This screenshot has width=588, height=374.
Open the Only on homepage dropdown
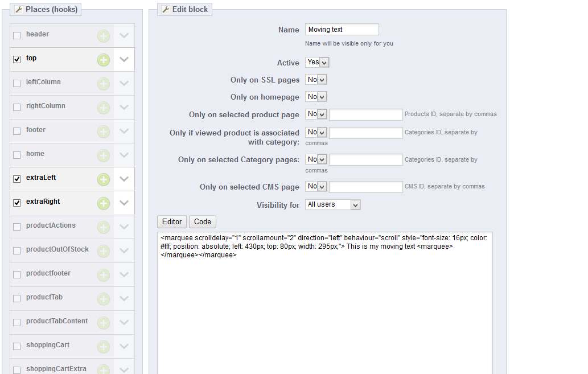tap(316, 97)
